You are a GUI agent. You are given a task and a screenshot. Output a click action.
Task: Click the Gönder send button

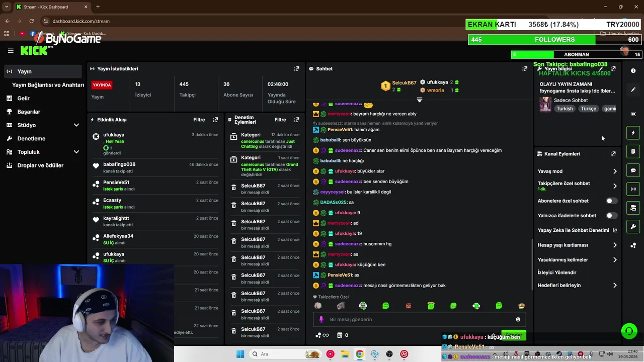click(x=513, y=335)
